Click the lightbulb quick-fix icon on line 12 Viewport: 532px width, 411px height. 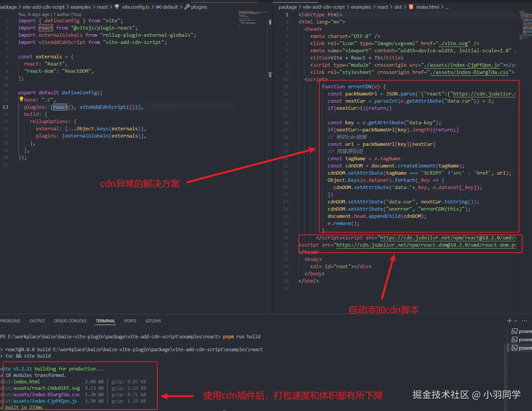pos(22,99)
